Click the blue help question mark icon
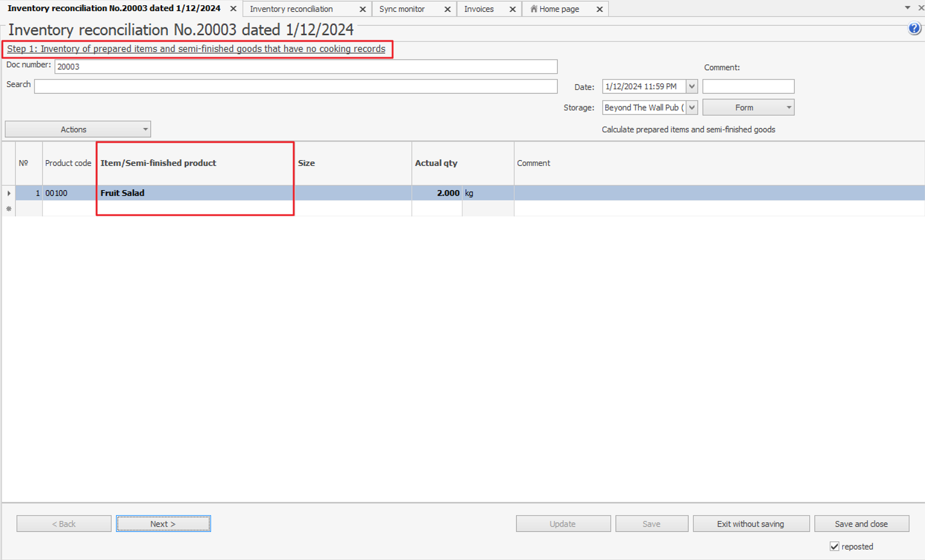 click(914, 29)
